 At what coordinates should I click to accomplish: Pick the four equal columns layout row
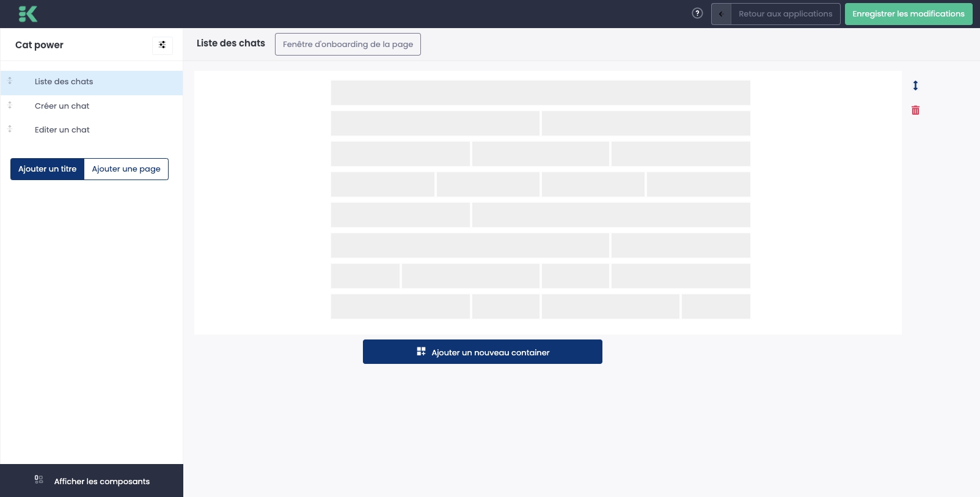point(540,184)
